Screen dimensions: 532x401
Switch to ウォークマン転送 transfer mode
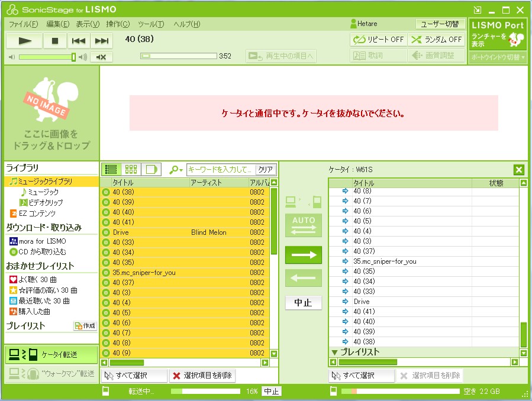tap(51, 374)
